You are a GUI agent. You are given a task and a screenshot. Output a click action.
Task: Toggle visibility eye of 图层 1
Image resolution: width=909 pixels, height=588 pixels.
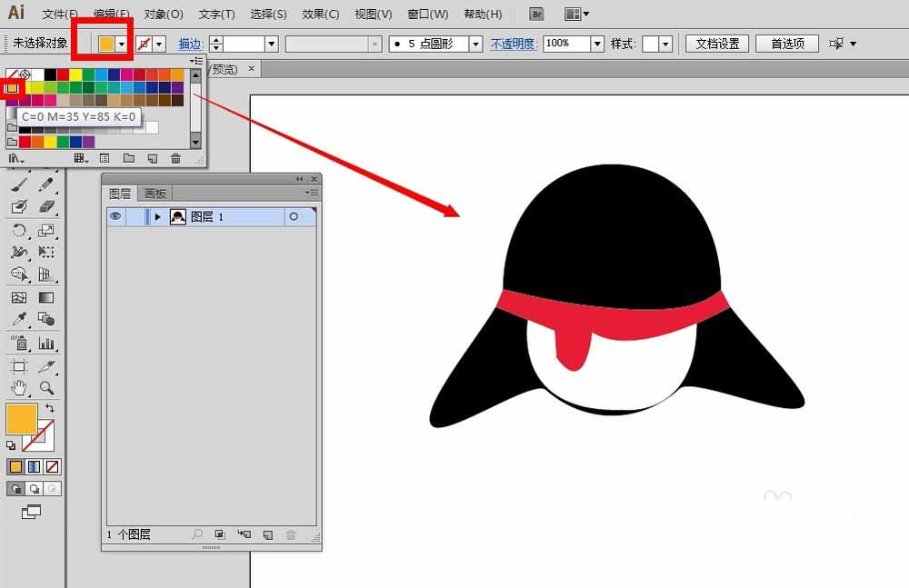[x=116, y=216]
